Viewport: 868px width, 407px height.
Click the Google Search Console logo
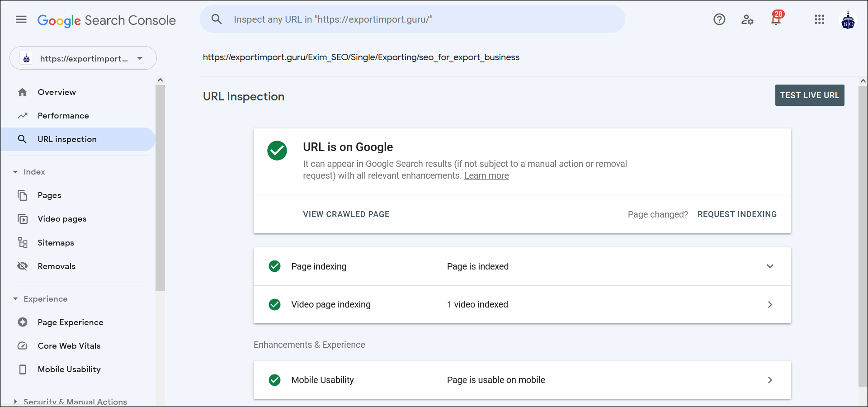click(x=106, y=20)
